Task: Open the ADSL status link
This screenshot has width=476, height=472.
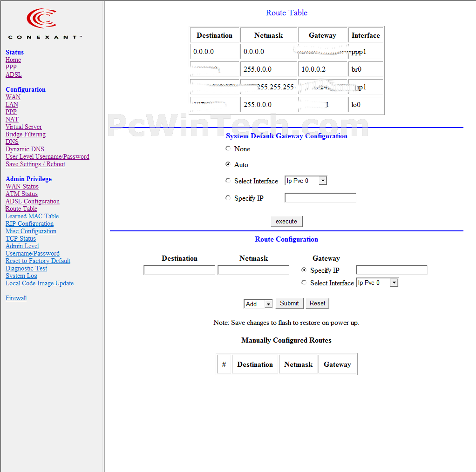Action: [14, 74]
